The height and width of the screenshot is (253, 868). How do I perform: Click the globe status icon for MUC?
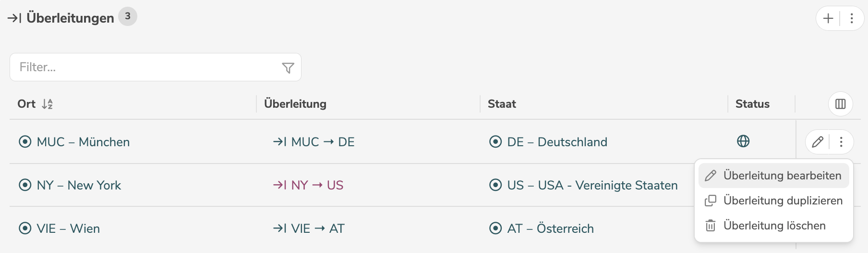click(743, 141)
